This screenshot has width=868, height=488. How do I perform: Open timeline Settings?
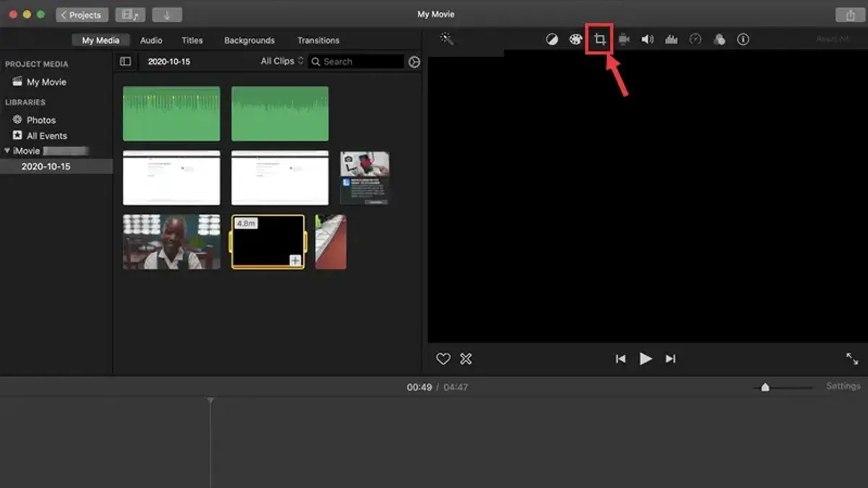pos(843,387)
